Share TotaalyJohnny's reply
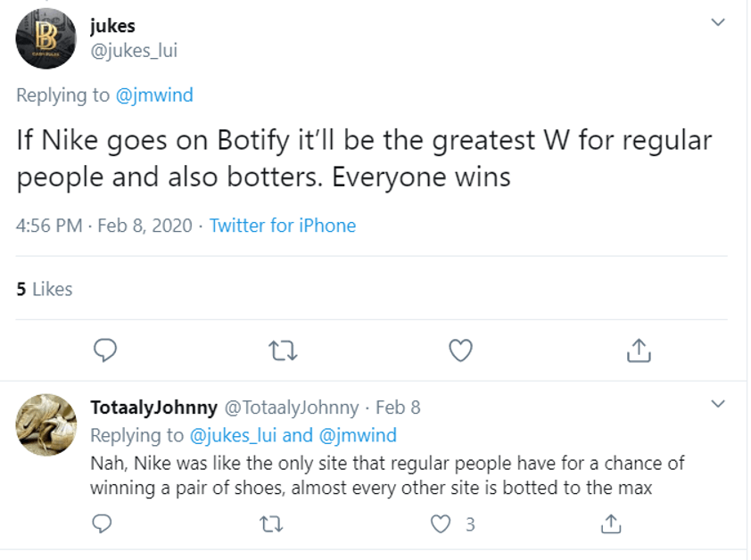The height and width of the screenshot is (560, 751). pyautogui.click(x=611, y=523)
